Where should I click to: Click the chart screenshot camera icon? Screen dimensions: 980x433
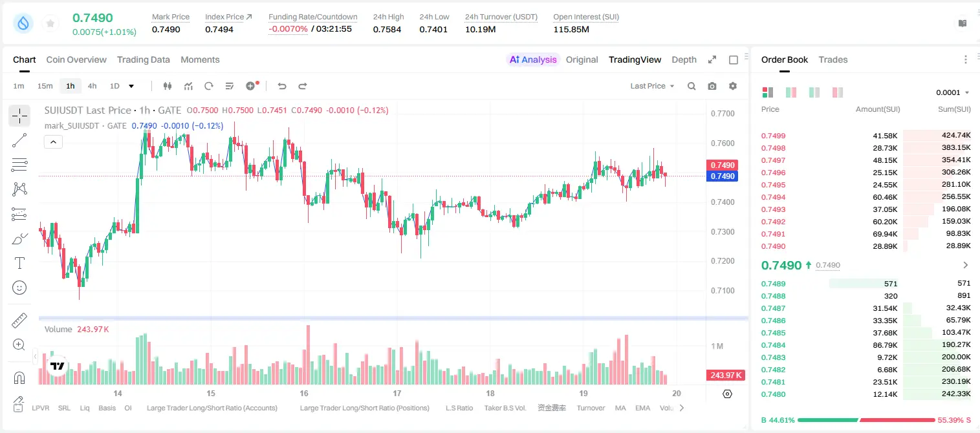coord(712,86)
